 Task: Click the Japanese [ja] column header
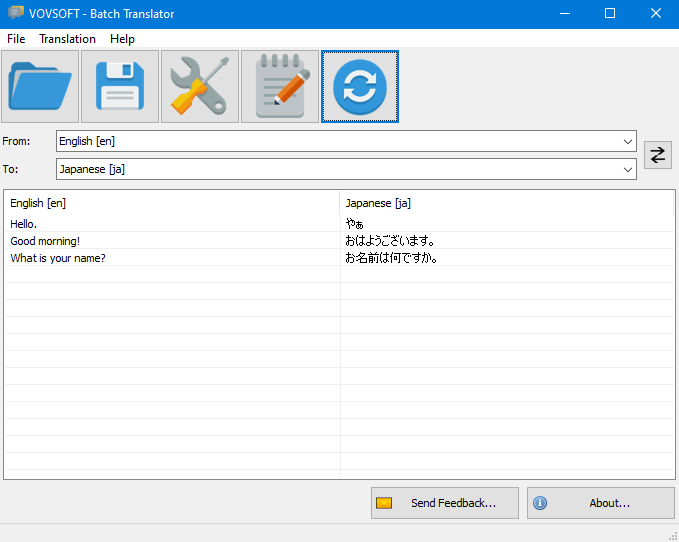coord(507,203)
